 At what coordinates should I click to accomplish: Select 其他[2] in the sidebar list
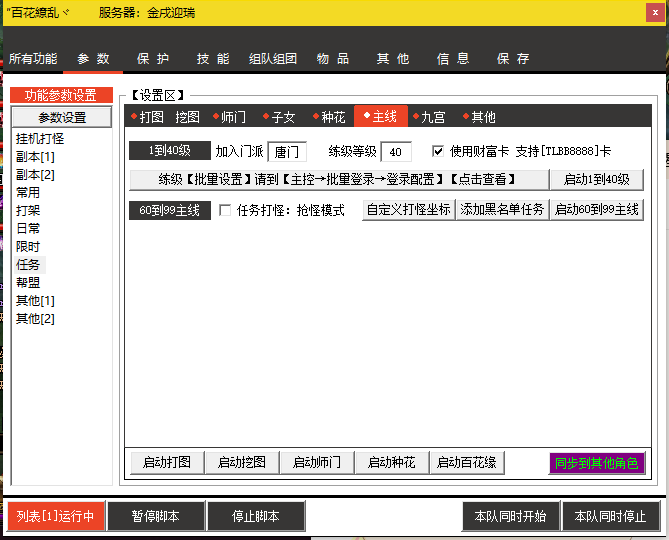(35, 319)
